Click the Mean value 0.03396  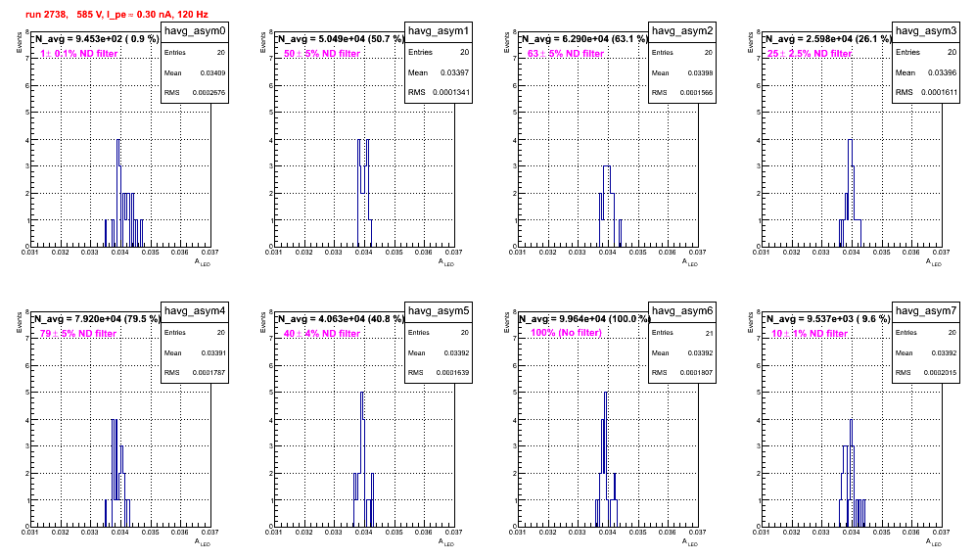tap(943, 72)
